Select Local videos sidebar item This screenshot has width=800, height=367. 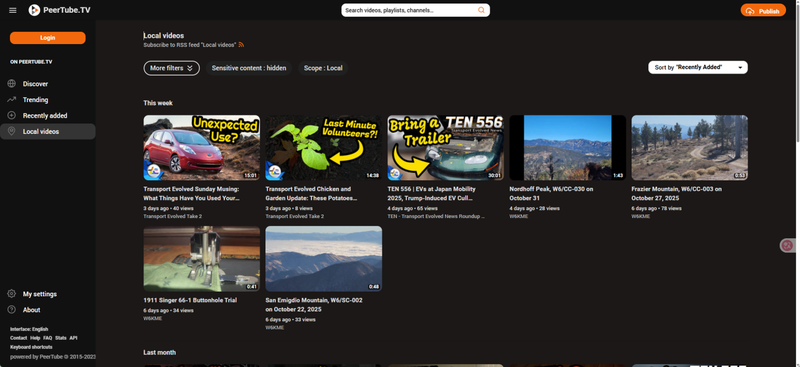[x=47, y=131]
